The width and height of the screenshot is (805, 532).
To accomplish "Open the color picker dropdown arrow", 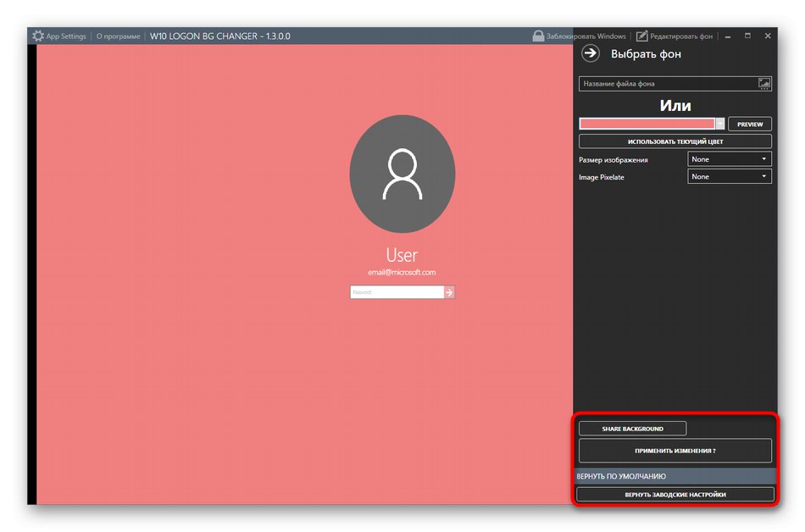I will point(719,124).
